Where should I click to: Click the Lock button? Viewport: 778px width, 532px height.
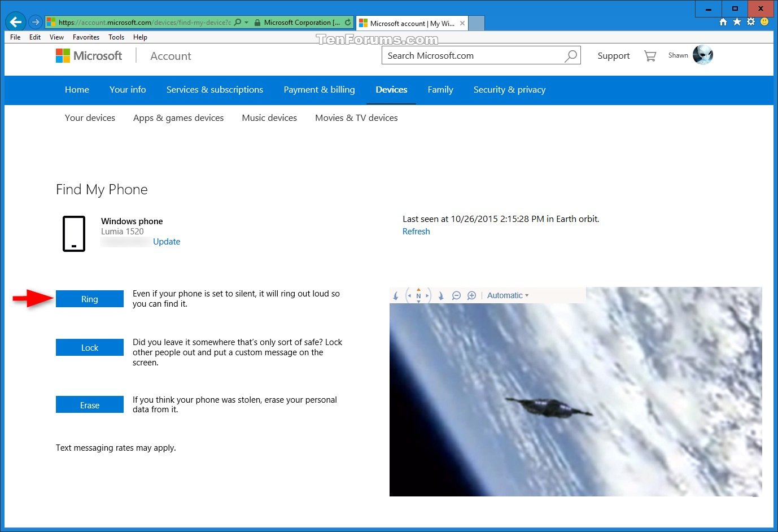(x=90, y=347)
